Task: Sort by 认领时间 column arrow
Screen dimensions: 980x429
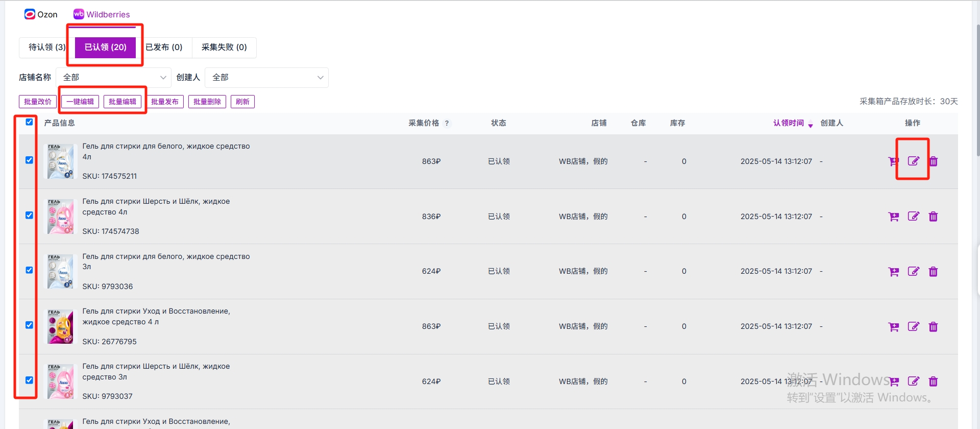Action: [x=811, y=125]
